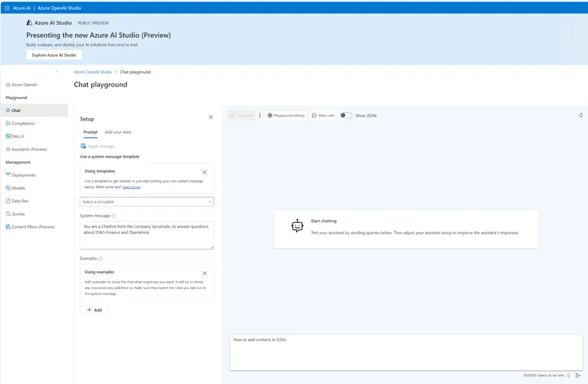Click Azure AI link in top bar

(21, 8)
